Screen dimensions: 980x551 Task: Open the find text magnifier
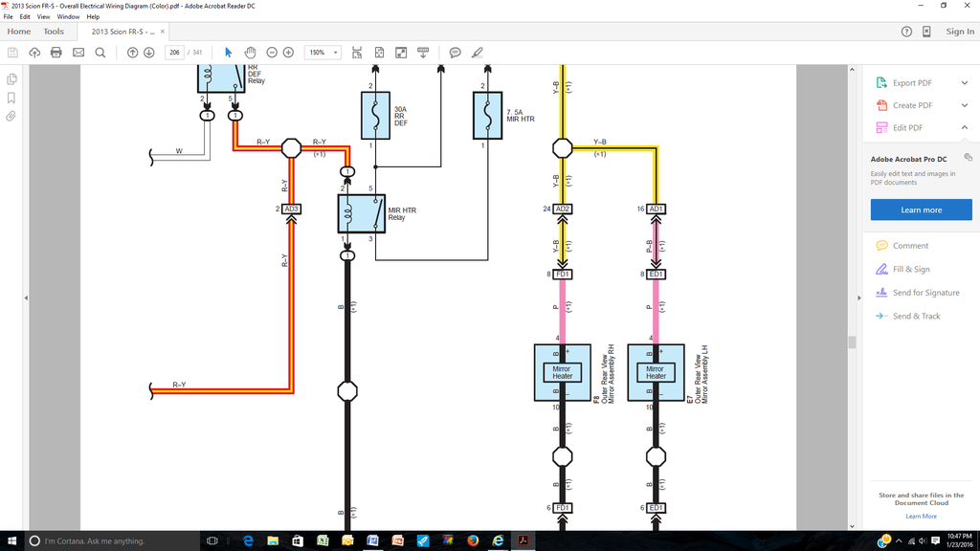tap(100, 52)
